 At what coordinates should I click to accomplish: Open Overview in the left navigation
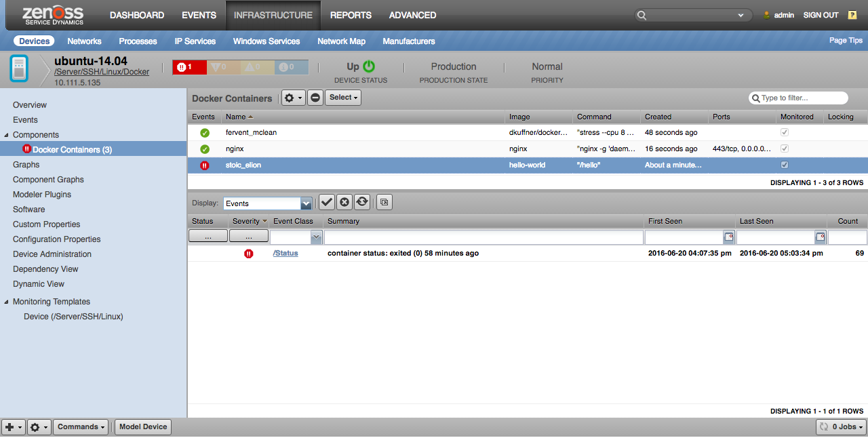point(30,105)
